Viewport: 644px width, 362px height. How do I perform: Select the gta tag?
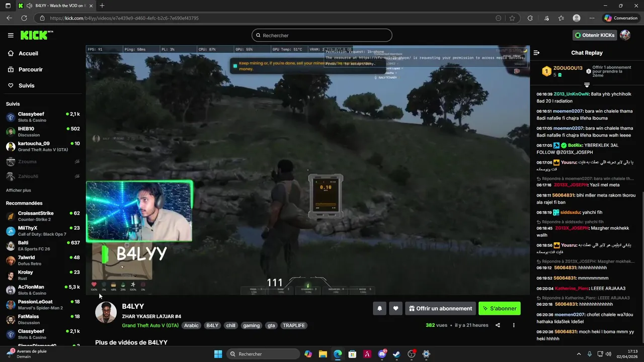click(271, 325)
